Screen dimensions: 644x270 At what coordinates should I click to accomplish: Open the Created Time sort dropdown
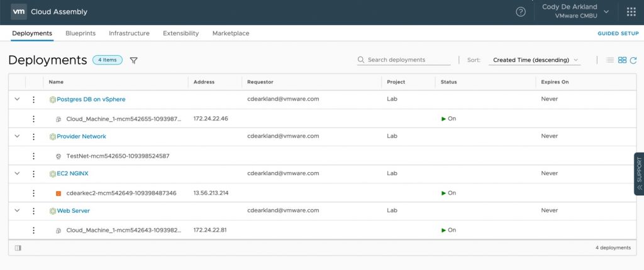pyautogui.click(x=535, y=60)
